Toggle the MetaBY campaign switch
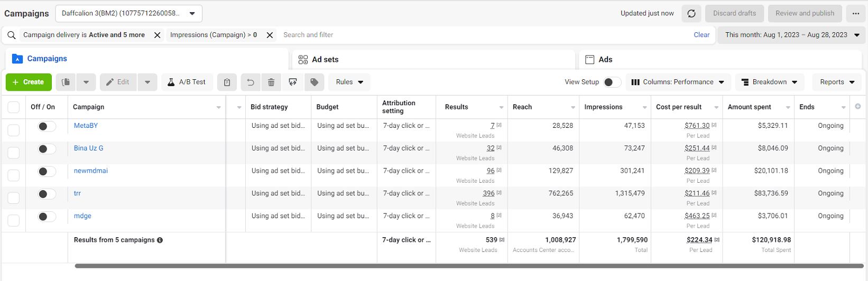The height and width of the screenshot is (281, 868). tap(47, 126)
